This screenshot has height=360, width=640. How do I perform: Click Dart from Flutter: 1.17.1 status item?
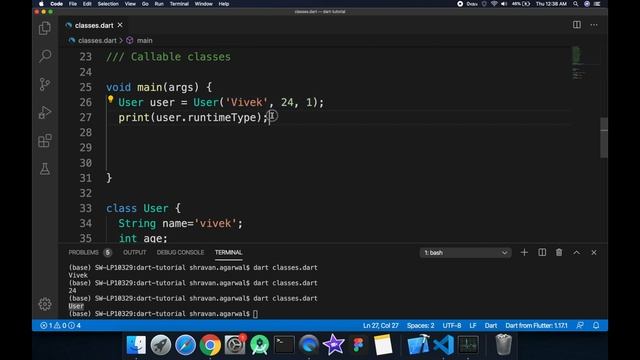[x=536, y=325]
